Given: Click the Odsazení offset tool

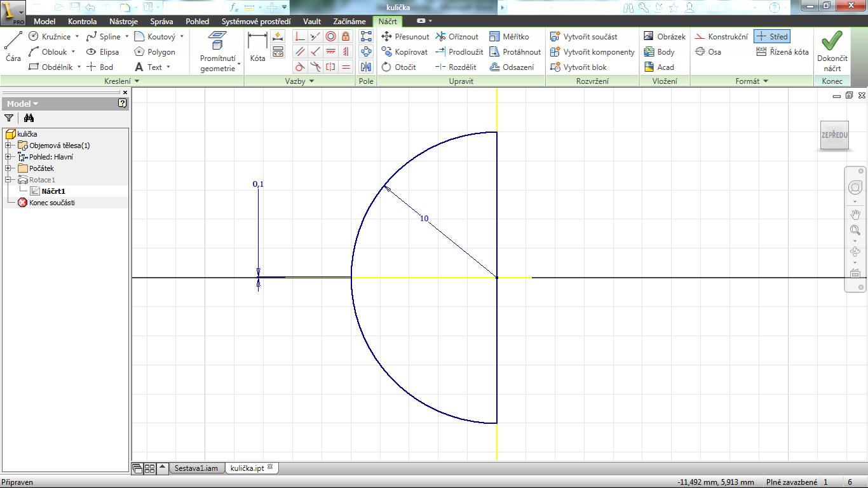Looking at the screenshot, I should [512, 67].
